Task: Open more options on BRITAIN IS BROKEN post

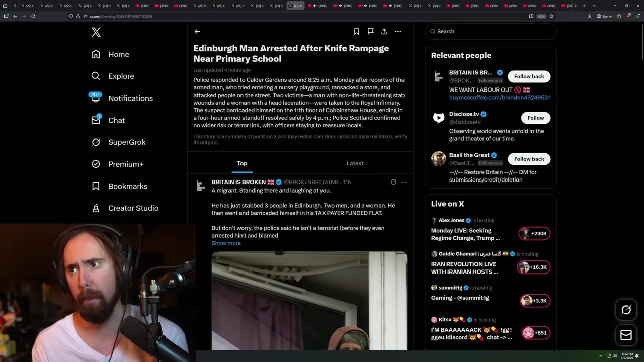Action: click(404, 182)
